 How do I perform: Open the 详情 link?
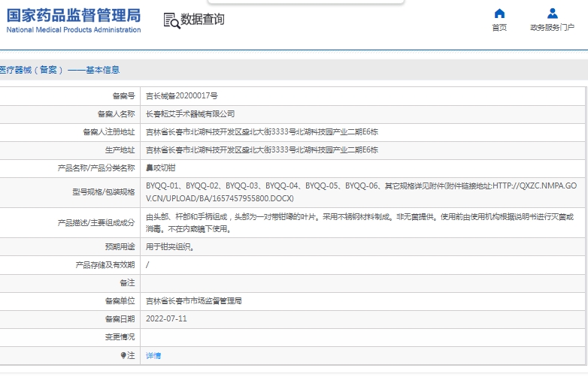coord(153,356)
